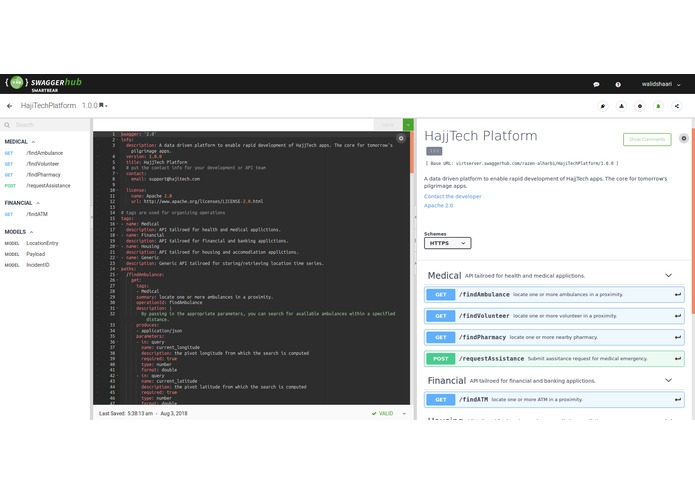Click the magnifier search icon in the sidebar
The width and height of the screenshot is (695, 494).
(x=7, y=125)
